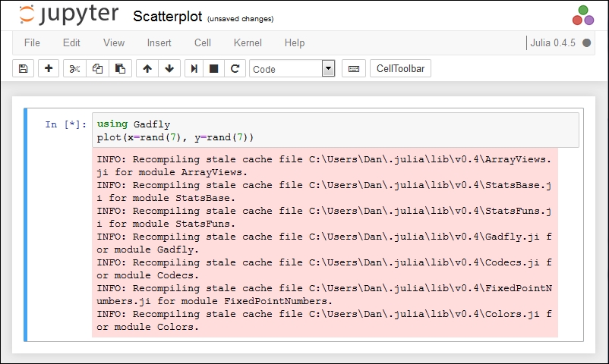Open the File menu

(32, 42)
